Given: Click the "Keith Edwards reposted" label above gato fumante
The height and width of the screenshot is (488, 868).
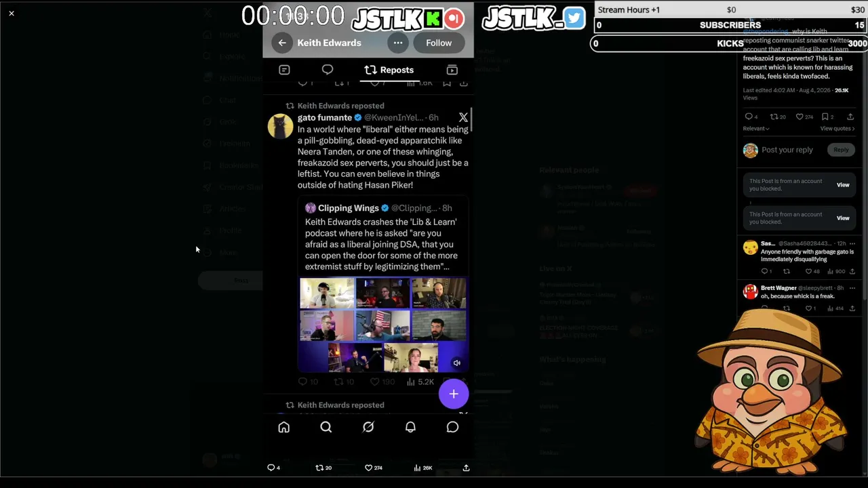Looking at the screenshot, I should click(x=340, y=106).
